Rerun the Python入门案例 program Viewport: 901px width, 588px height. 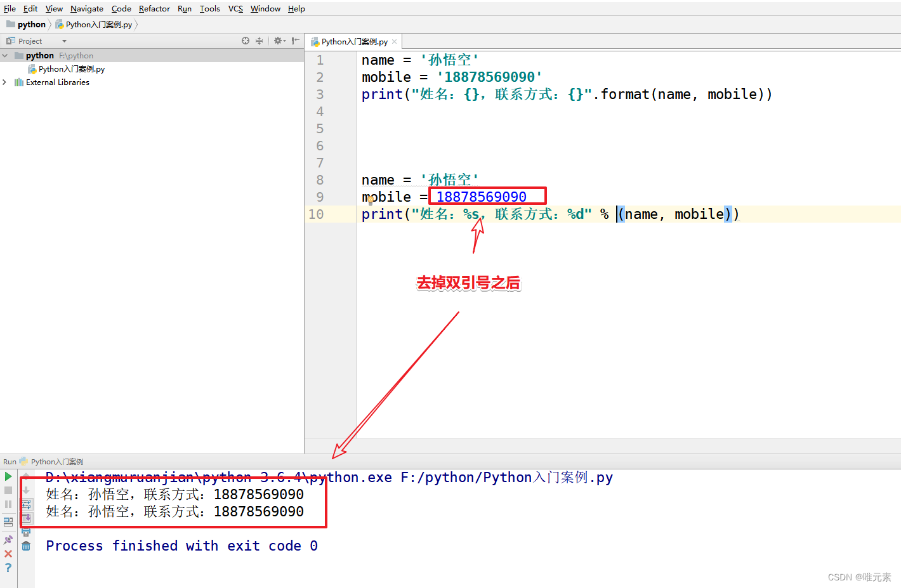[x=8, y=476]
